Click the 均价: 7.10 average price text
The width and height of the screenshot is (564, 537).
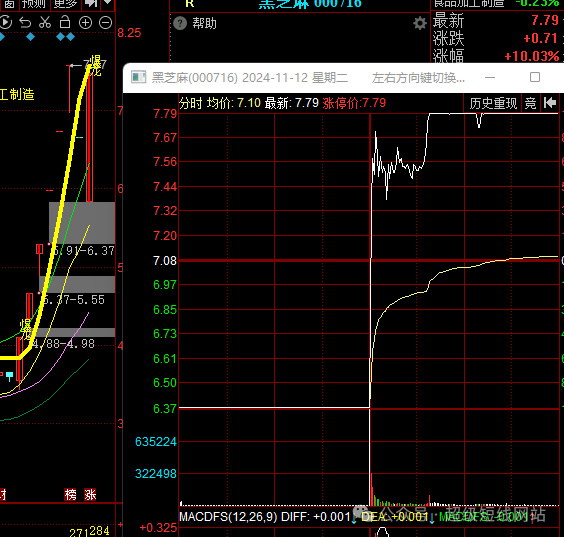(x=233, y=103)
